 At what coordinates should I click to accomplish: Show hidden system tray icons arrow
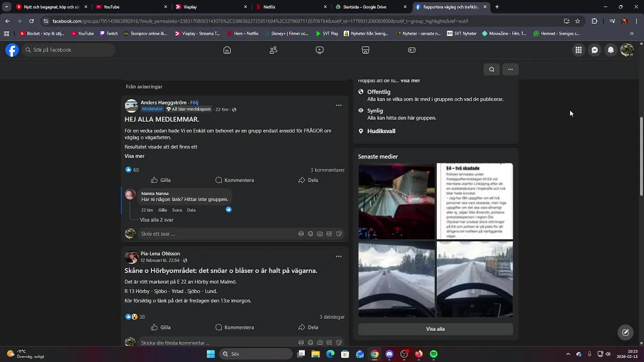[x=568, y=354]
